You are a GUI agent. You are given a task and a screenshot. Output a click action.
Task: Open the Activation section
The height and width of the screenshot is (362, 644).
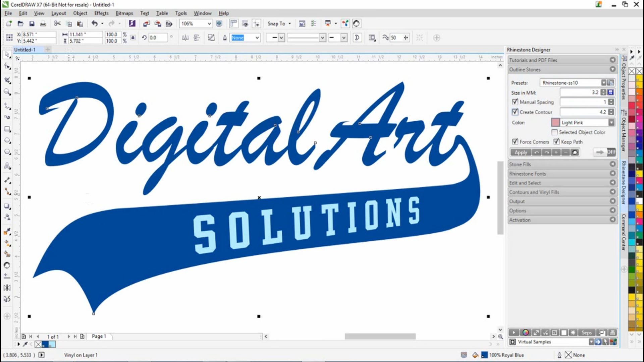point(562,220)
